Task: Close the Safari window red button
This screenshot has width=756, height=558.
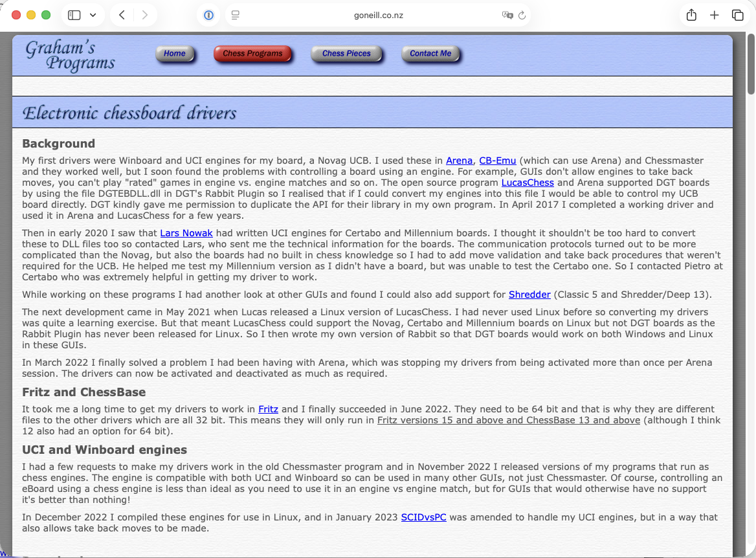Action: tap(16, 15)
